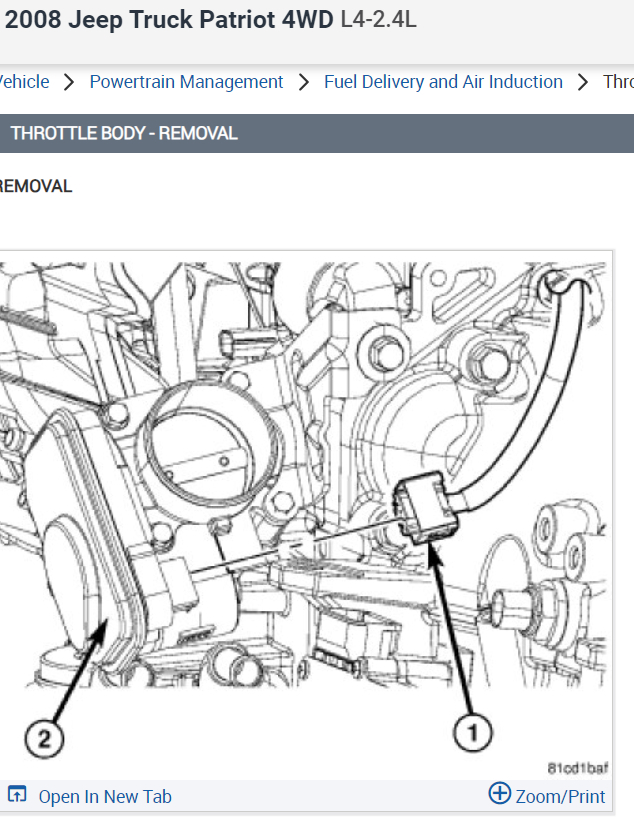634x820 pixels.
Task: Click the Zoom/Print plus icon
Action: coord(500,793)
